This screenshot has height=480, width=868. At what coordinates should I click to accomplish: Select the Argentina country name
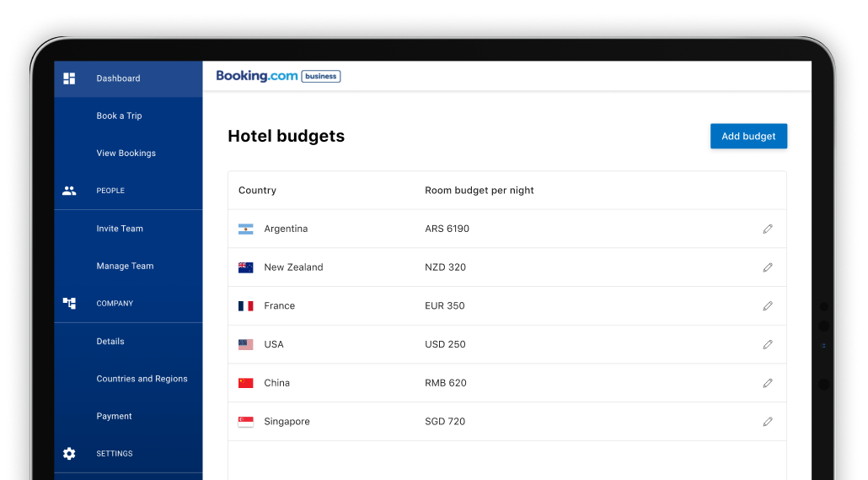tap(286, 229)
